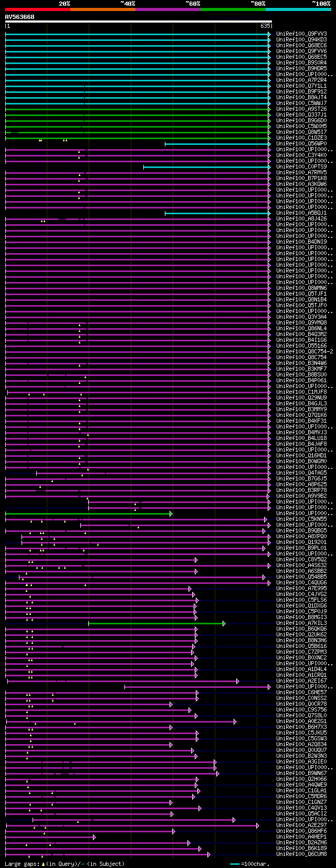Click the text UniRef100_C8V5Q2

coord(301,559)
